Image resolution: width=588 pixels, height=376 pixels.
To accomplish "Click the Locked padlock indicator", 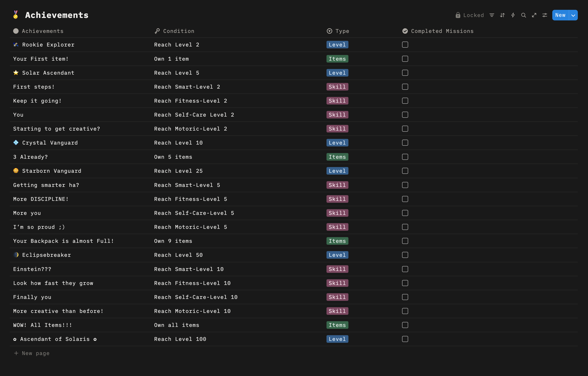I will 469,15.
